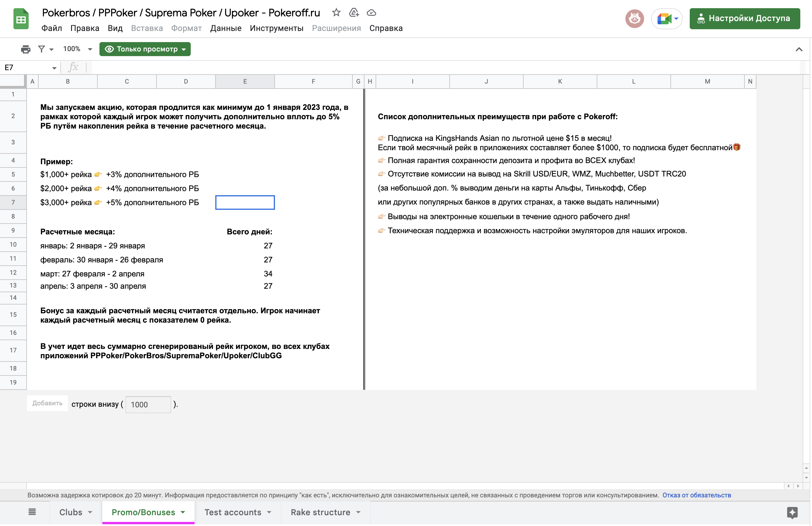
Task: Click the Google Sheets home logo
Action: [x=21, y=19]
